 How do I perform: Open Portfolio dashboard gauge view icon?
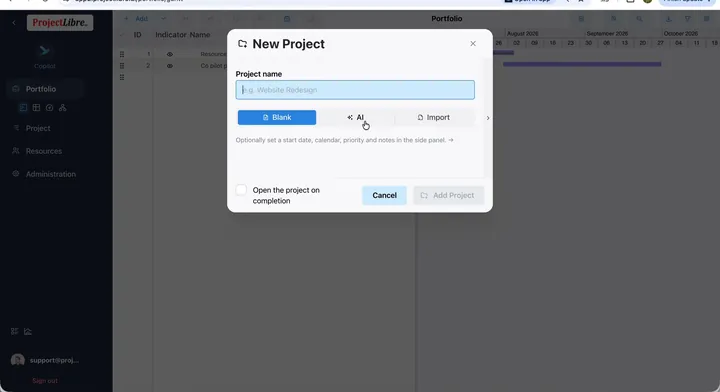49,107
